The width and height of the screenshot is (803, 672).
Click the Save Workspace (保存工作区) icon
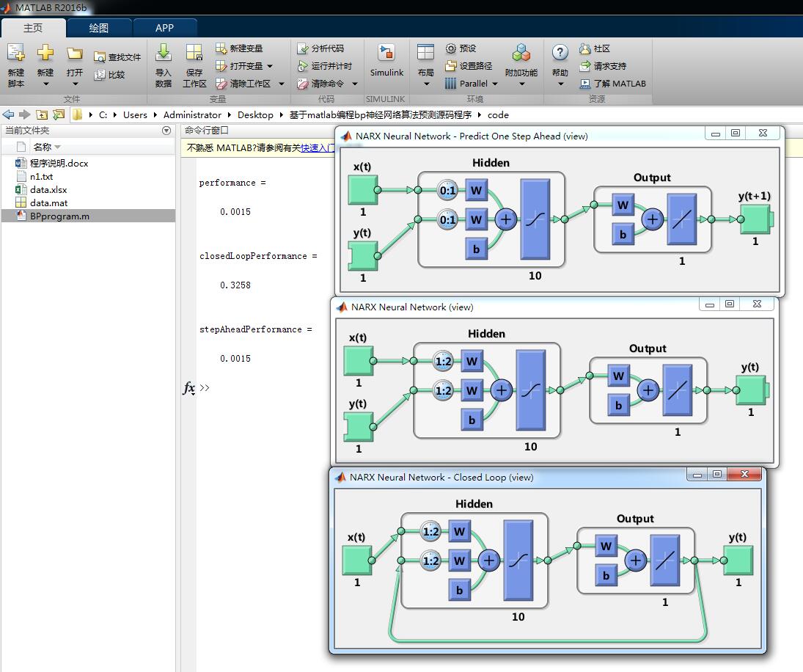[194, 53]
